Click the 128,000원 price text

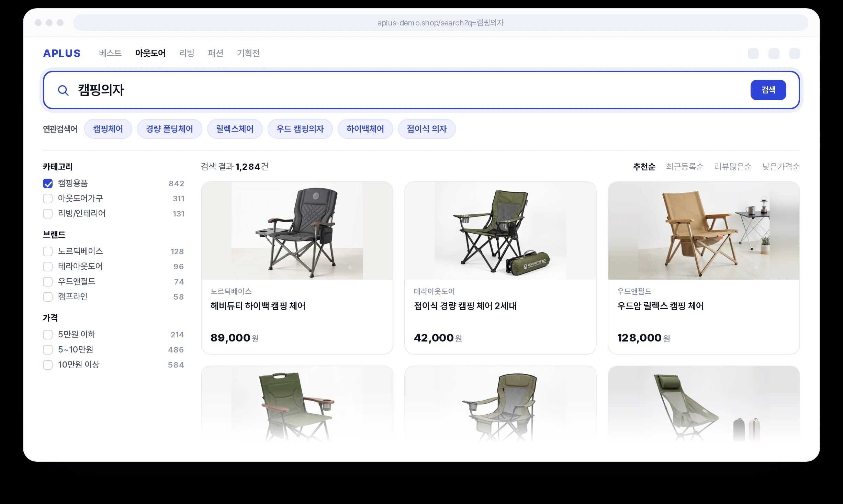point(644,338)
